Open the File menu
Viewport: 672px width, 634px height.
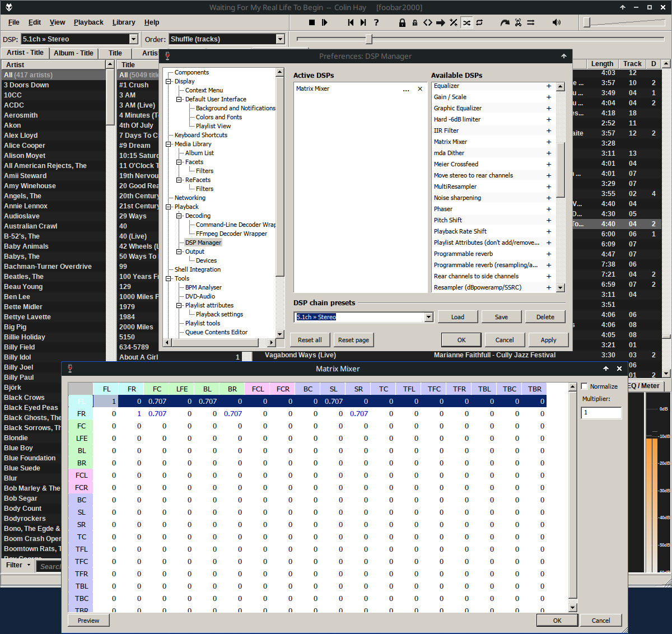[x=14, y=22]
